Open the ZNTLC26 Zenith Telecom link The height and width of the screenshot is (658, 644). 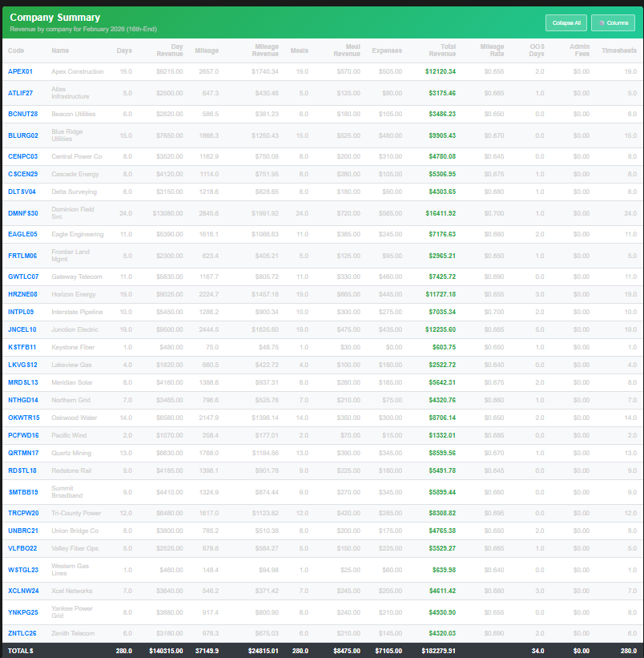21,632
